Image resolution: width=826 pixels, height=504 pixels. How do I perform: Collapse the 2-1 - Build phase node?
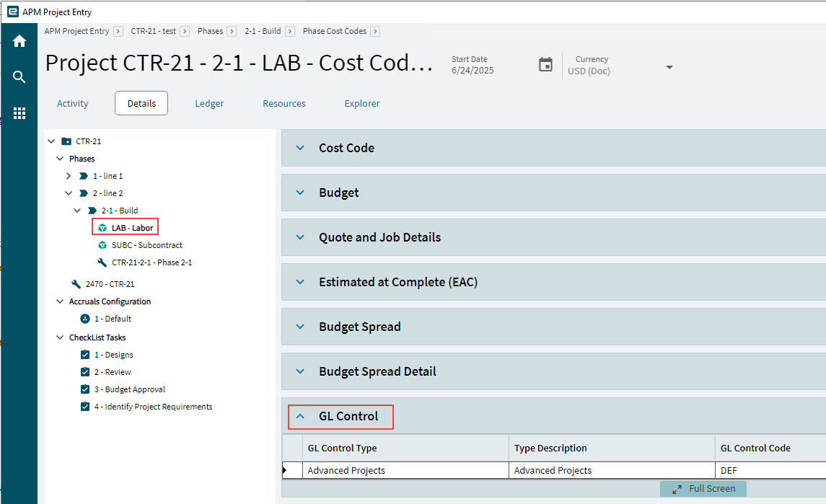coord(77,211)
